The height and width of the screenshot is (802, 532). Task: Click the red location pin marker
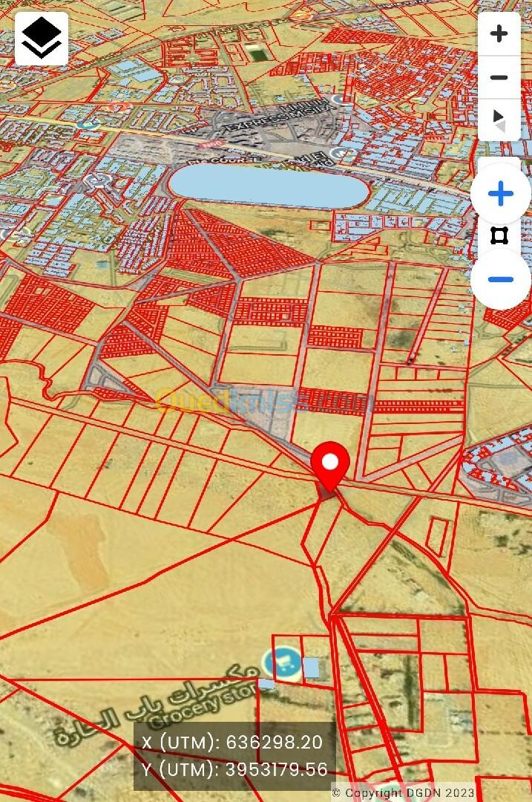tap(330, 464)
